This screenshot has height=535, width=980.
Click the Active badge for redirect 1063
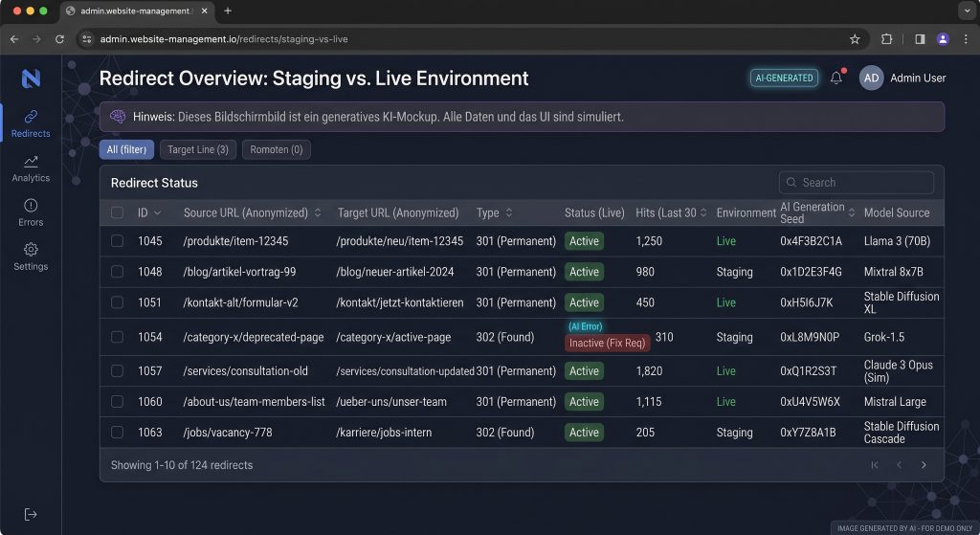(x=584, y=432)
